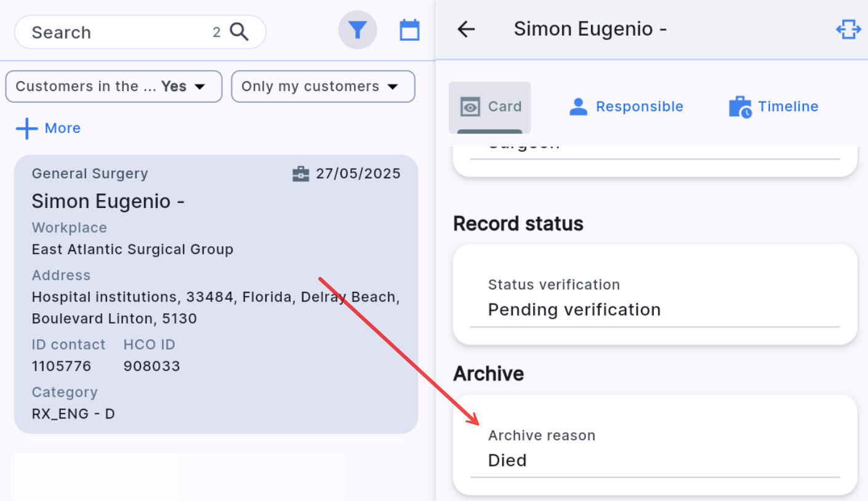Open the Timeline tab
The height and width of the screenshot is (501, 868).
click(774, 107)
